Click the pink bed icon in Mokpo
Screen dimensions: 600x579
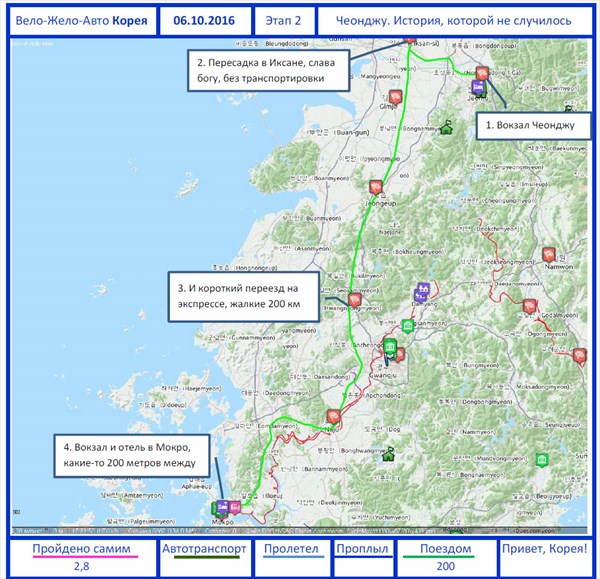pos(235,508)
